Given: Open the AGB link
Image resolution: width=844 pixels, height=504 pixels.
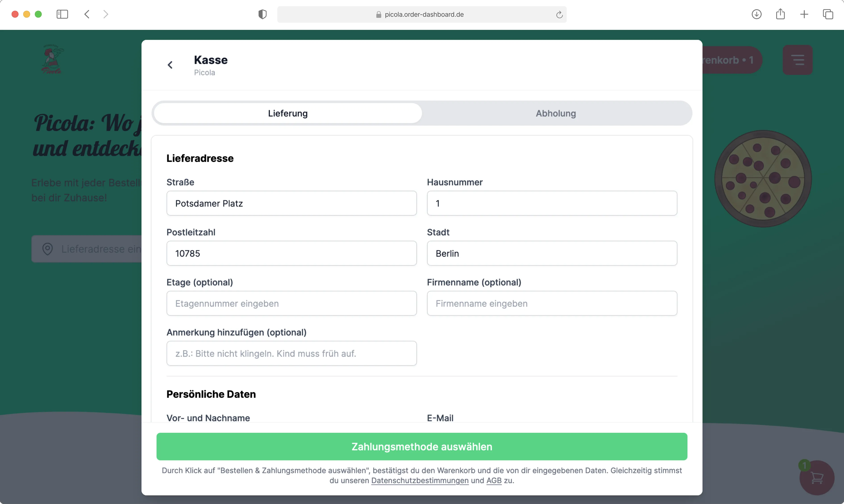Looking at the screenshot, I should pos(494,481).
